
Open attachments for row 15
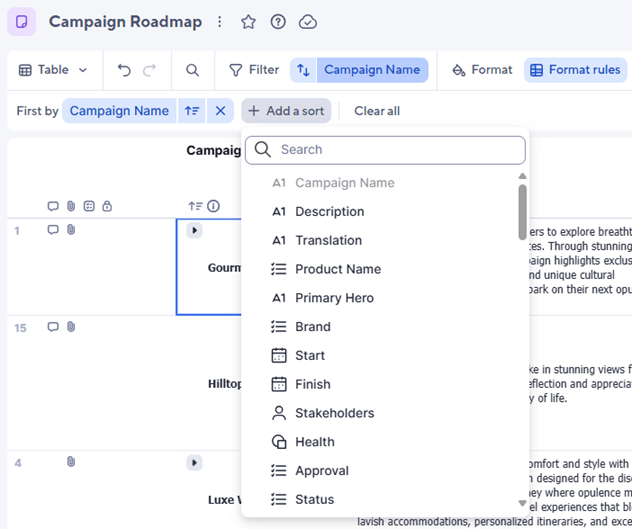[x=71, y=327]
